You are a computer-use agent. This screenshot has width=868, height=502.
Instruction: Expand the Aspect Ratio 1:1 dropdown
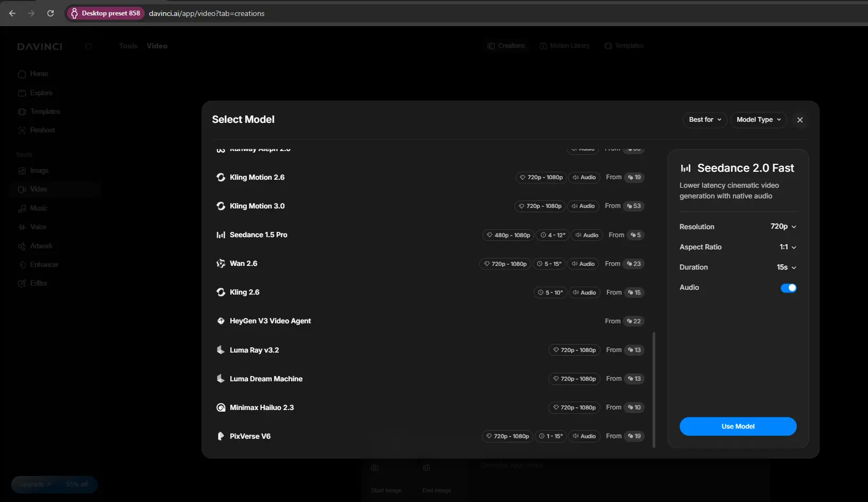click(x=788, y=247)
